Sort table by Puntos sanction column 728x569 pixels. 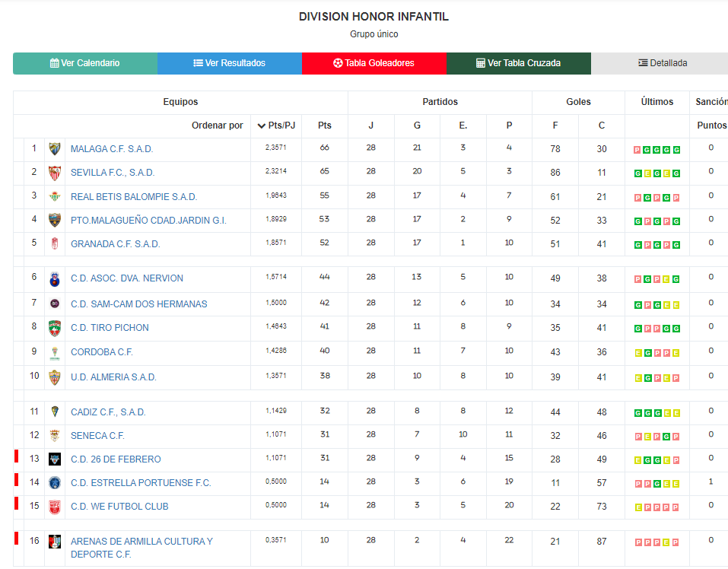[712, 126]
